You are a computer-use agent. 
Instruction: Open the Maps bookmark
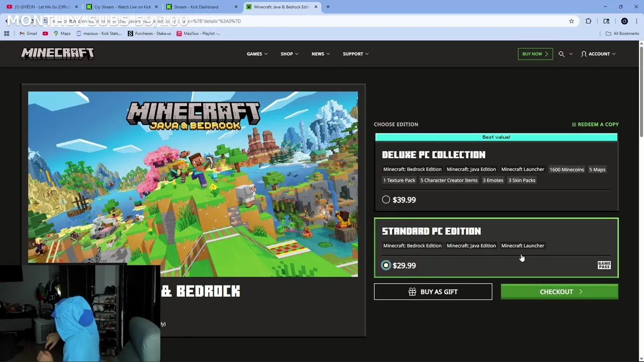point(62,33)
